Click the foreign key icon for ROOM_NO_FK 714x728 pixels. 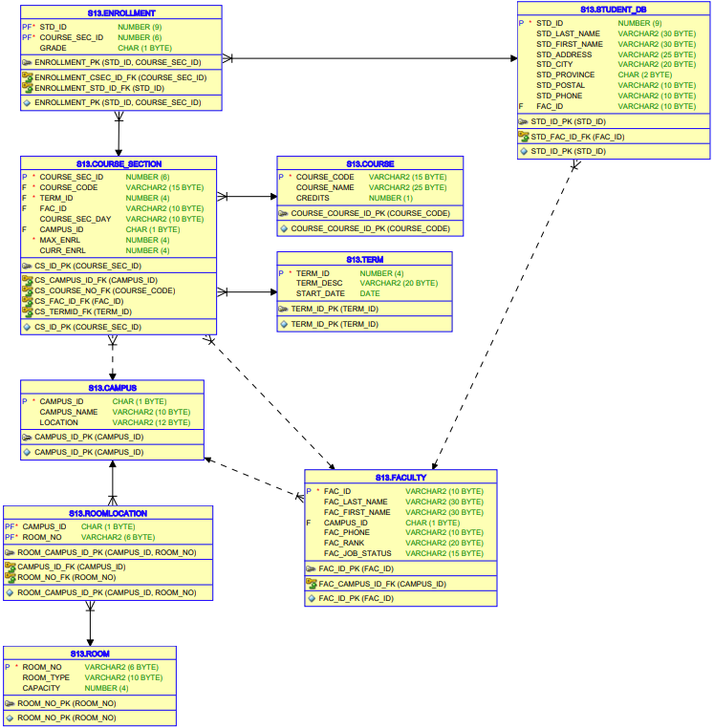[11, 577]
